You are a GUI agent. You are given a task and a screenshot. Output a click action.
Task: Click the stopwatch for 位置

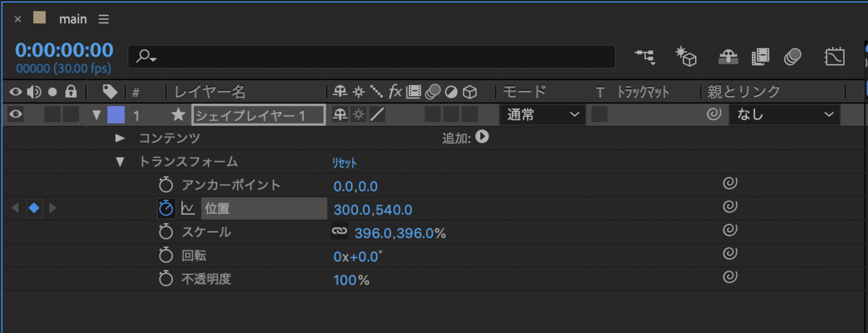click(166, 209)
